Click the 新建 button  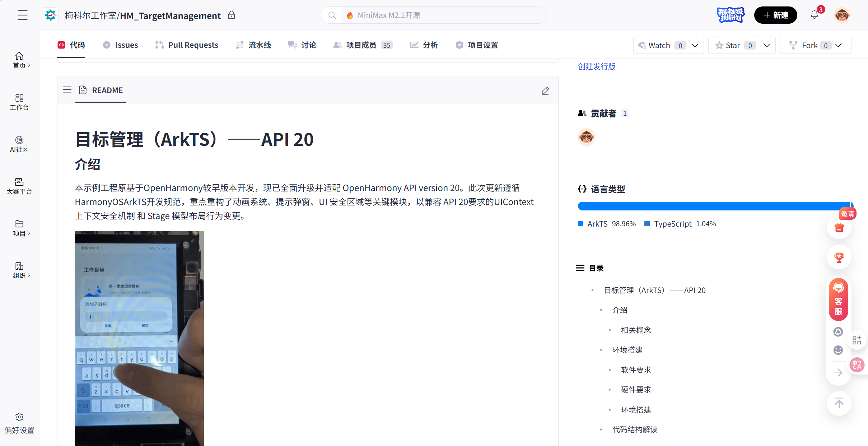click(x=775, y=15)
